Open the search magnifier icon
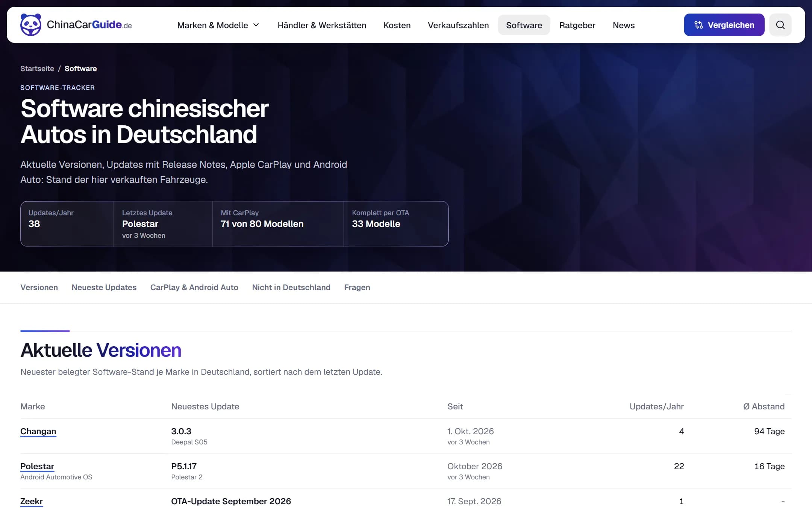Image resolution: width=812 pixels, height=508 pixels. 780,25
